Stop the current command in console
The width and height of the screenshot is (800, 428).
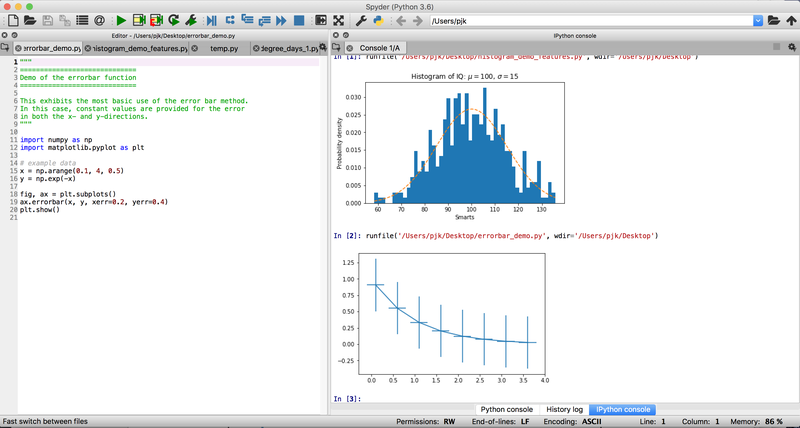[777, 47]
